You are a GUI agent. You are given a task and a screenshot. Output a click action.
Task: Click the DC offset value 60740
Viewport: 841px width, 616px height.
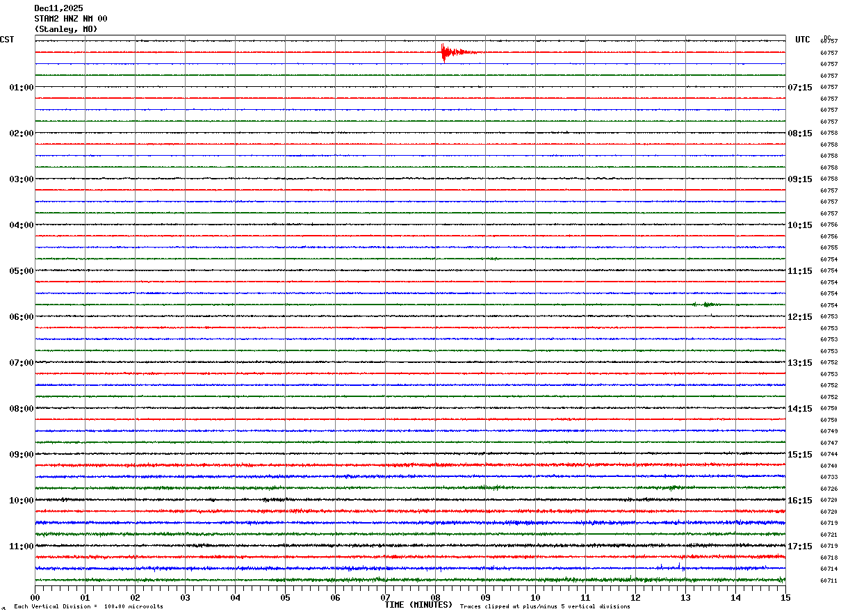click(829, 466)
